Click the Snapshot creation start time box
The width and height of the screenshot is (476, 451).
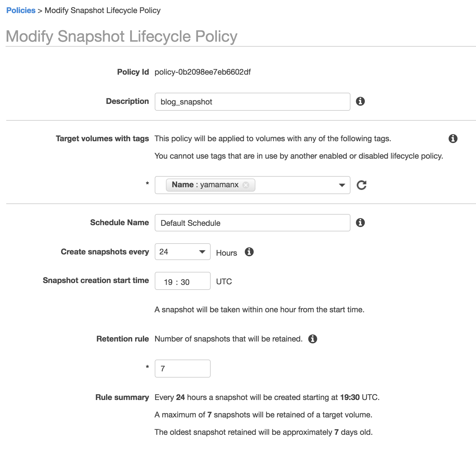(x=183, y=281)
